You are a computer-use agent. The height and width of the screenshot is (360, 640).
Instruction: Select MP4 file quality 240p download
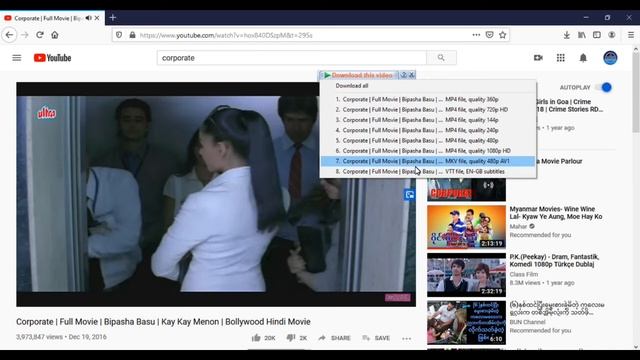[x=427, y=130]
